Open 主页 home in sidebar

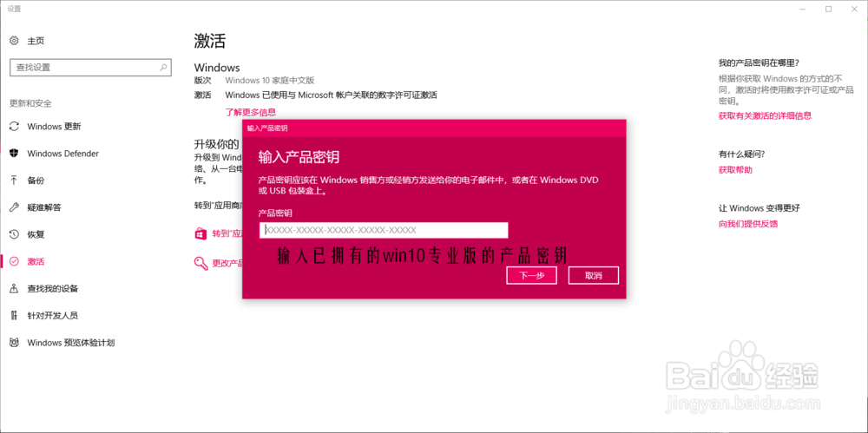point(36,41)
